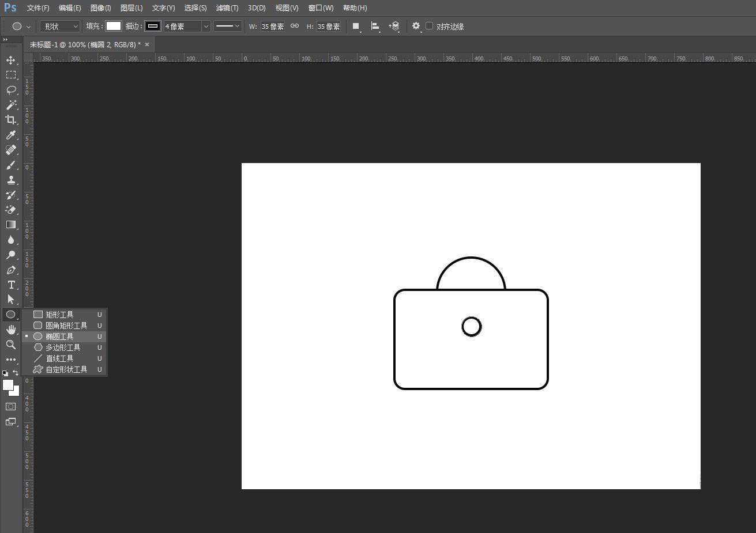Click the 填充 fill color swatch
Screen dimensions: 756x533
(114, 26)
